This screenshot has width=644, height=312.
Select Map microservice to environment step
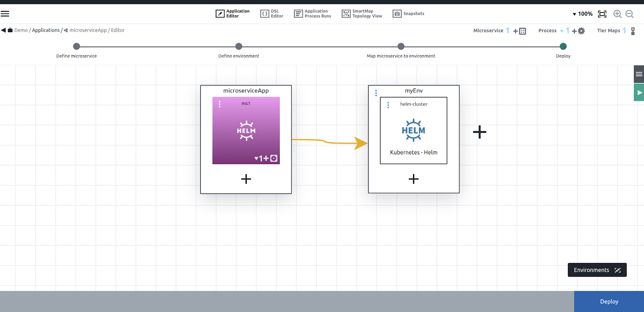401,47
